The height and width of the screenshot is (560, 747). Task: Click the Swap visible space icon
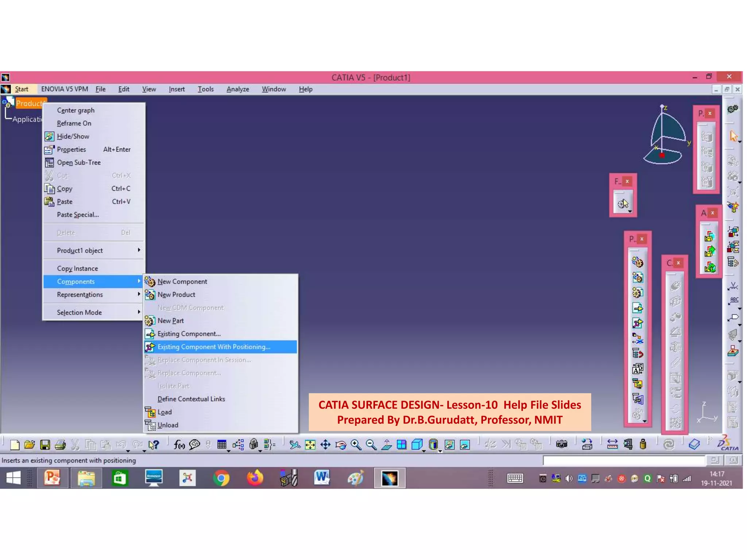tap(465, 444)
